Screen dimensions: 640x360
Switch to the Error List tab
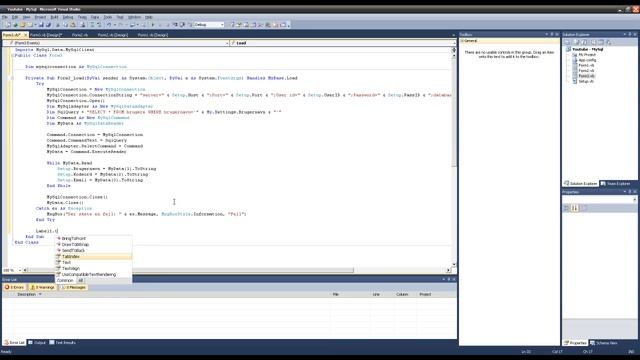click(x=14, y=343)
